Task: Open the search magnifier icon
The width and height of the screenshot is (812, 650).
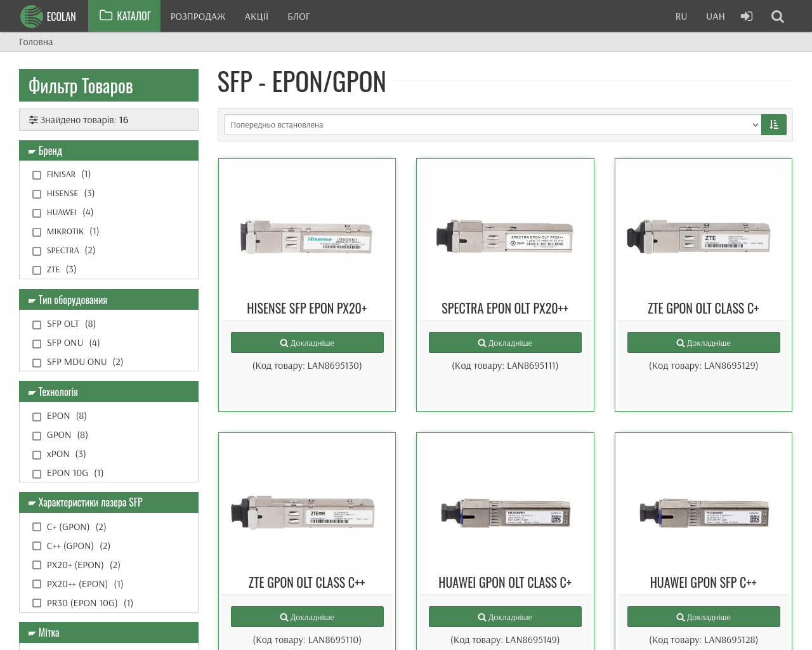Action: [777, 17]
